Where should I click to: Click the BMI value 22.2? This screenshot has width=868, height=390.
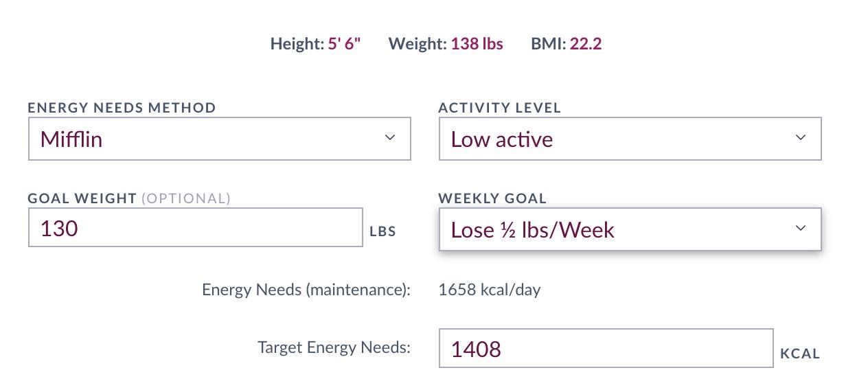point(586,44)
